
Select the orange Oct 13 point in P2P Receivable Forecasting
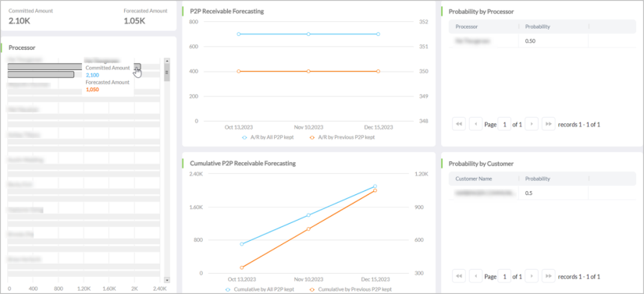pyautogui.click(x=239, y=71)
